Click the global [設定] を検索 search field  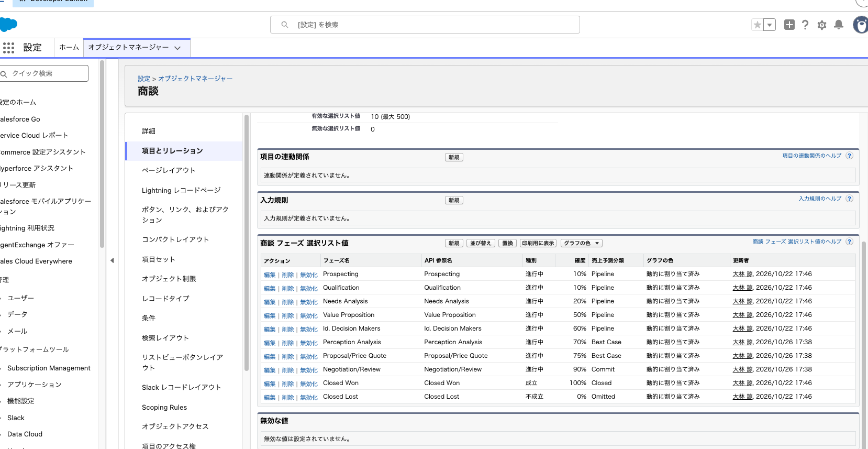[x=425, y=25]
